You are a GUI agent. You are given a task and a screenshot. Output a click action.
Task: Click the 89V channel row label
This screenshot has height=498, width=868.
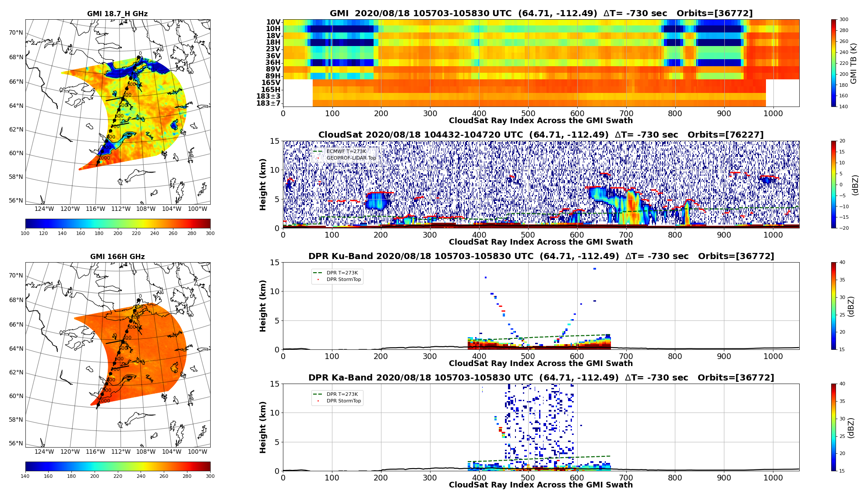(273, 69)
